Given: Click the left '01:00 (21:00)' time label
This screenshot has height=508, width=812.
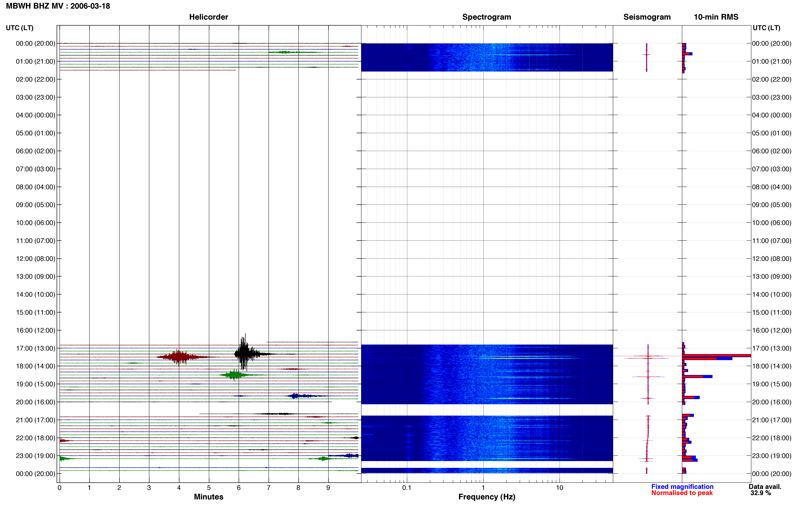Looking at the screenshot, I should coord(36,61).
